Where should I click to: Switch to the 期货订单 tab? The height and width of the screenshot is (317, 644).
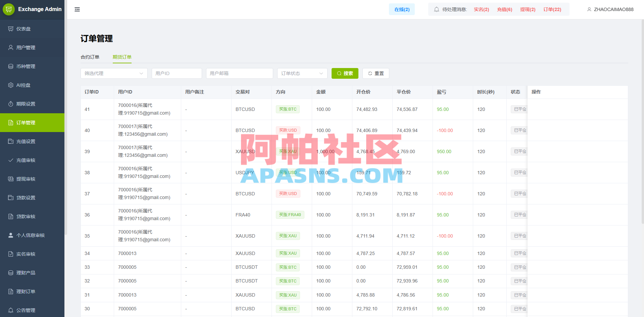tap(122, 57)
